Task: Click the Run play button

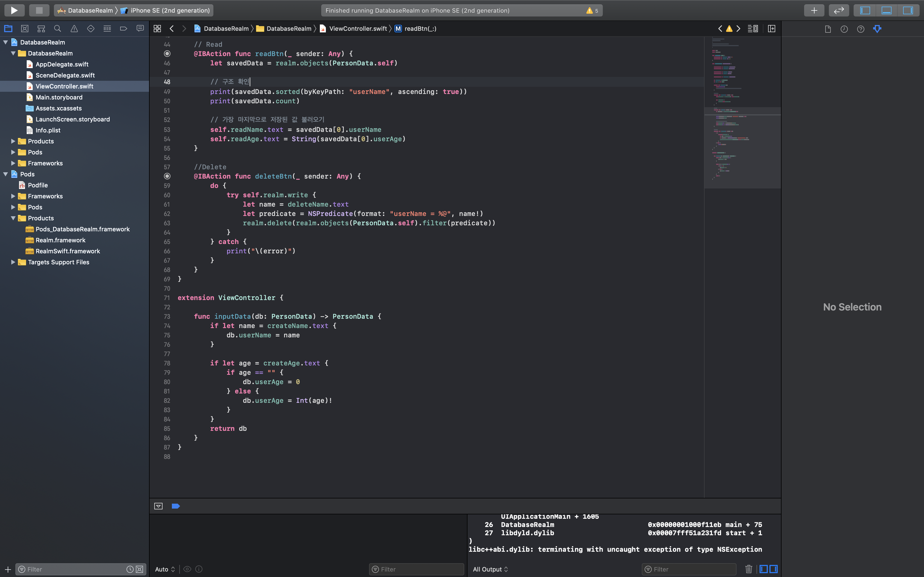Action: click(x=14, y=10)
